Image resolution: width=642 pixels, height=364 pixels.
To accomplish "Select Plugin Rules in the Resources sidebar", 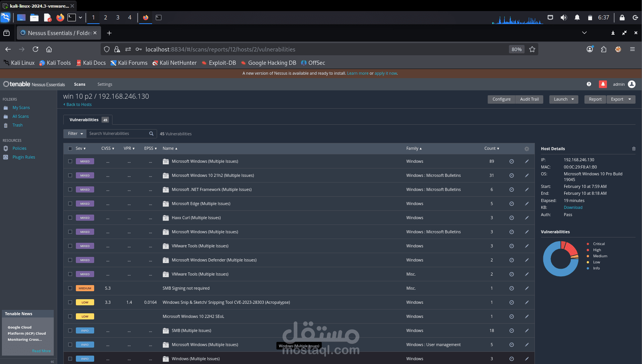I will pyautogui.click(x=23, y=157).
